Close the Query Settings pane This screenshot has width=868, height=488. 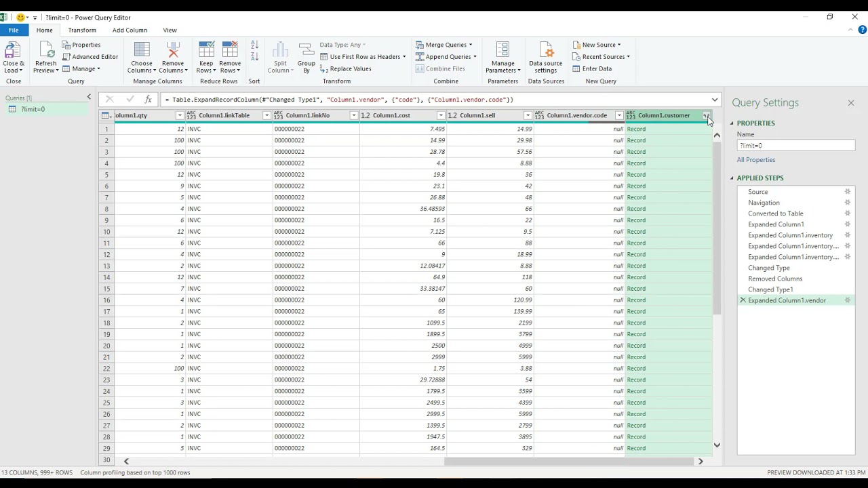coord(851,103)
